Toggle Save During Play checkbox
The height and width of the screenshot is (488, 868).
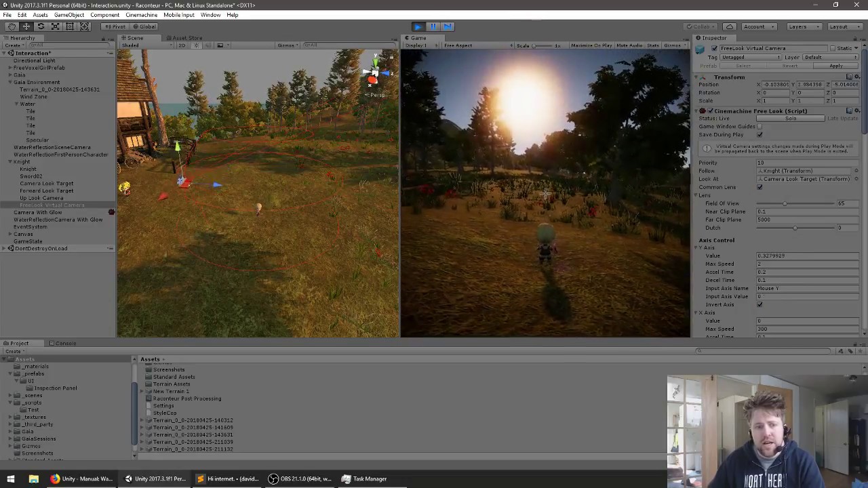(759, 135)
